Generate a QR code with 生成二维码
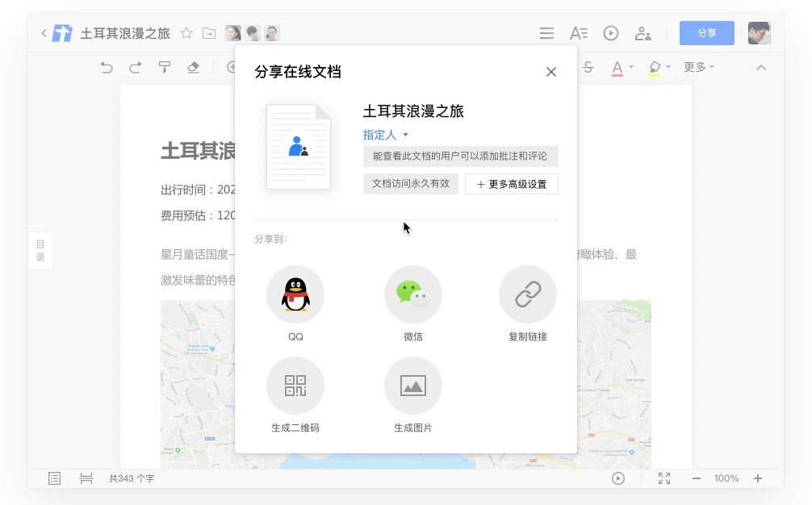Screen dimensions: 812x505 click(295, 385)
